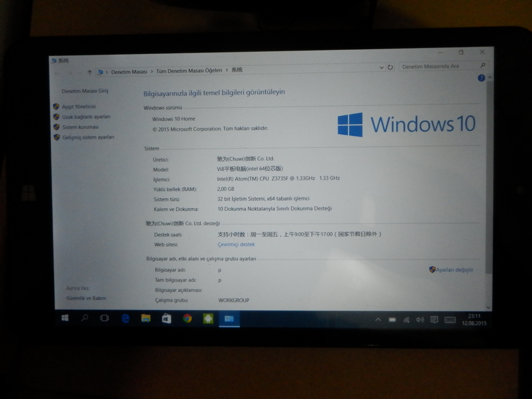Select Tüm Denetim Masası Öğeleri breadcrumb
The image size is (532, 399).
189,71
